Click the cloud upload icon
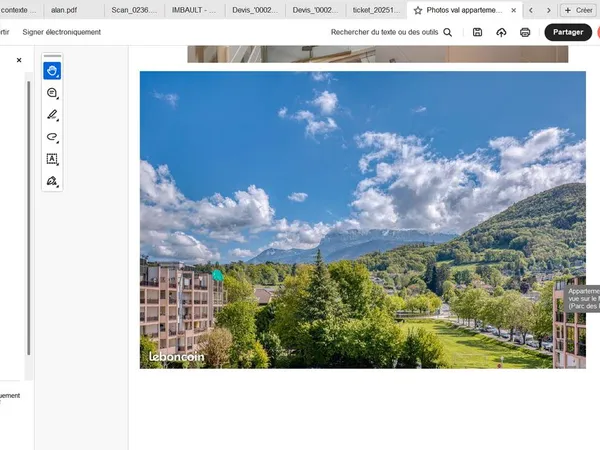This screenshot has height=450, width=600. tap(501, 33)
